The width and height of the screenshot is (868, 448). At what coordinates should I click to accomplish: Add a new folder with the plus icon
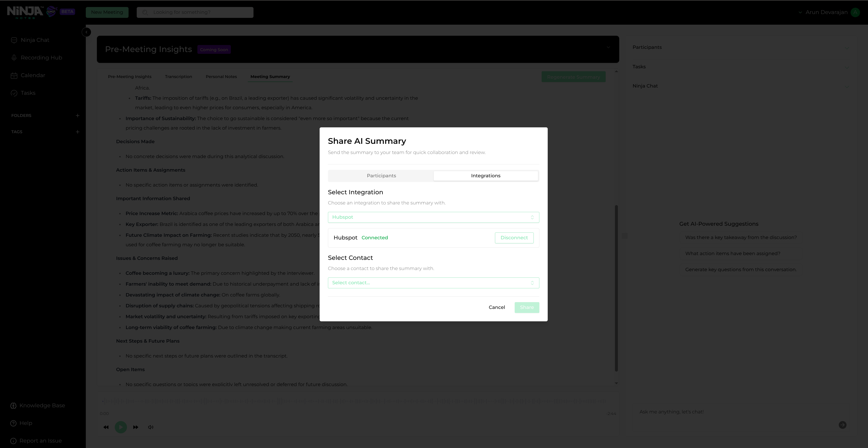(77, 116)
